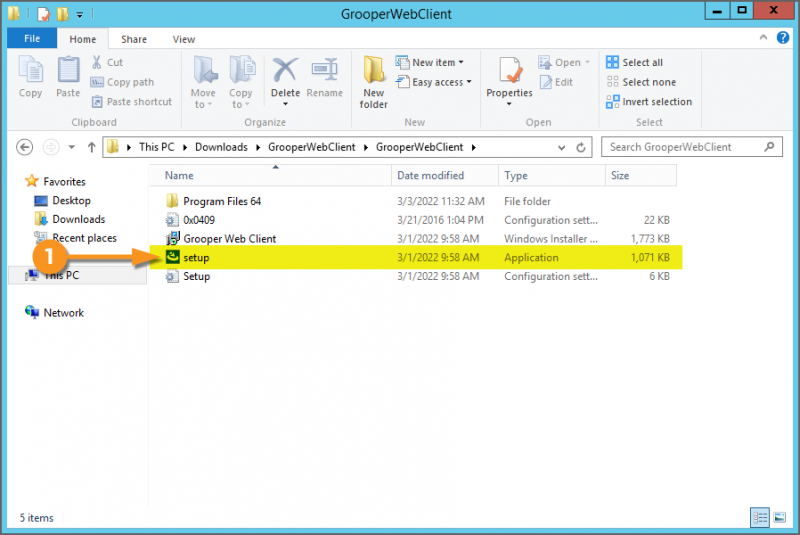800x535 pixels.
Task: Click the Forward navigation arrow
Action: (50, 147)
